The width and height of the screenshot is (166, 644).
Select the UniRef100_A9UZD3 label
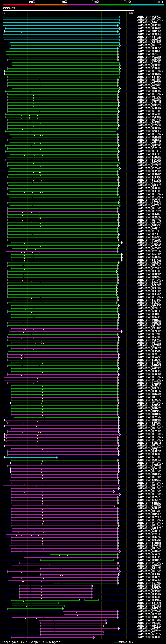149,637
